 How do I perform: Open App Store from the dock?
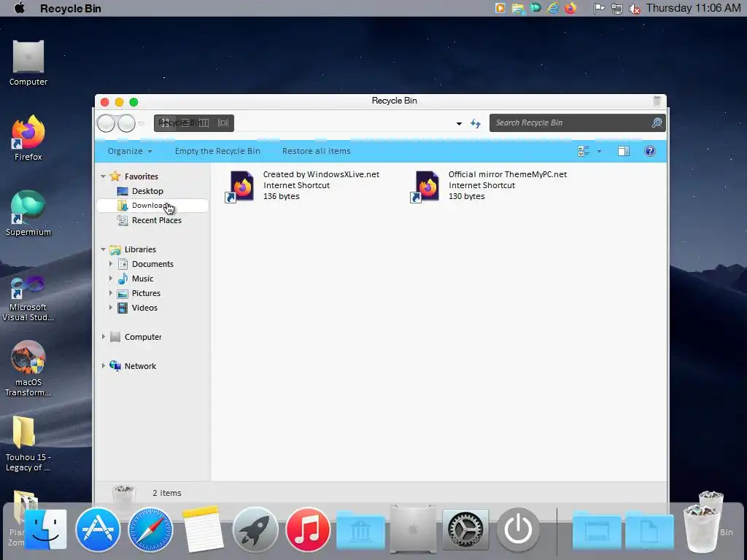click(98, 529)
